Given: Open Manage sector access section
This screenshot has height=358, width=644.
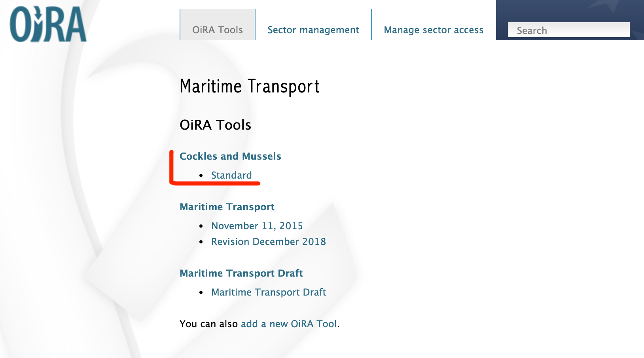Looking at the screenshot, I should click(x=433, y=29).
